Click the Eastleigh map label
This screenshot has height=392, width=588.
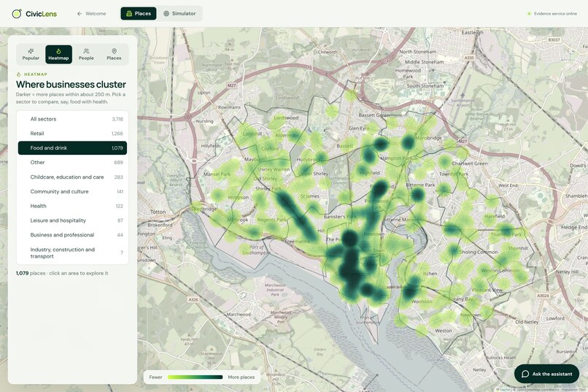coord(473,33)
